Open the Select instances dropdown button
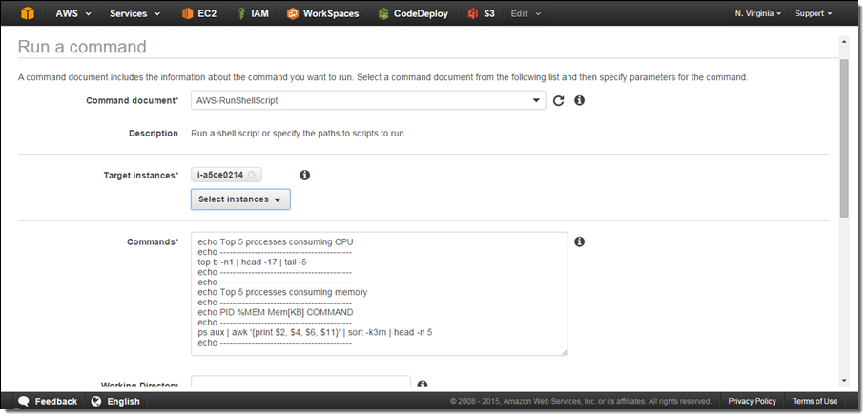Image resolution: width=868 pixels, height=419 pixels. click(x=240, y=199)
